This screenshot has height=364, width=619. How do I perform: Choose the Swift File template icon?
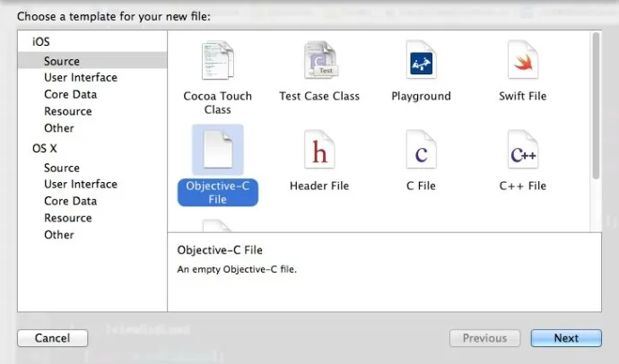tap(523, 60)
